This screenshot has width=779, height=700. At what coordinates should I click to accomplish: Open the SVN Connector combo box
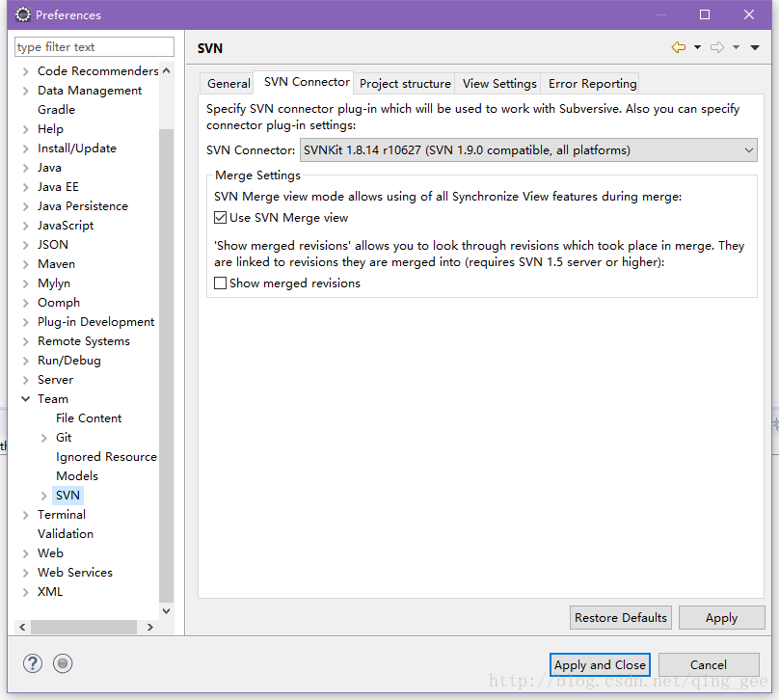point(528,150)
